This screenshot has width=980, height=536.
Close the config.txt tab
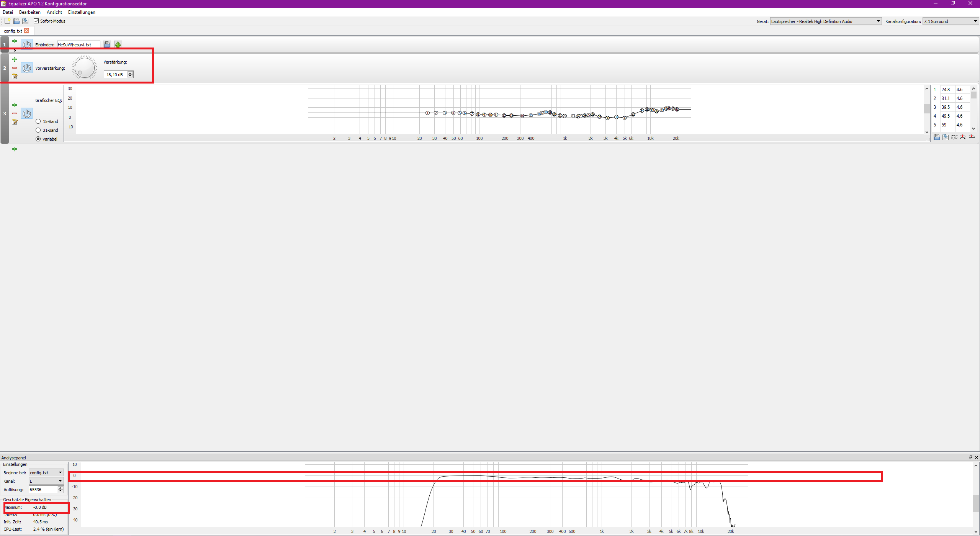(26, 31)
